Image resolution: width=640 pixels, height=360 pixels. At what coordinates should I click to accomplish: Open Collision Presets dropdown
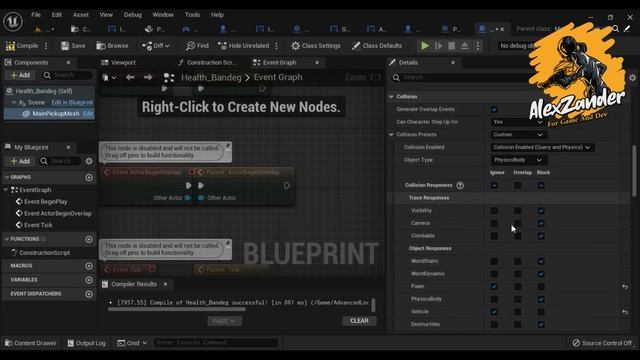click(x=518, y=135)
